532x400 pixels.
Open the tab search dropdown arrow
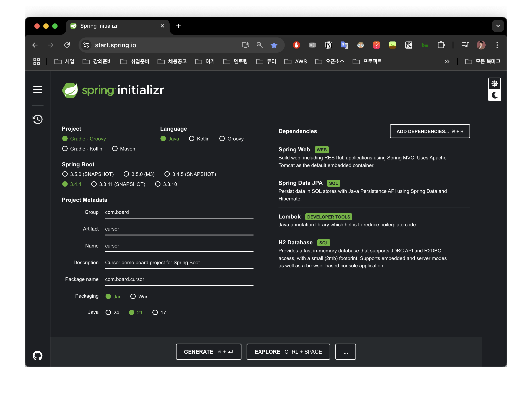[x=498, y=26]
